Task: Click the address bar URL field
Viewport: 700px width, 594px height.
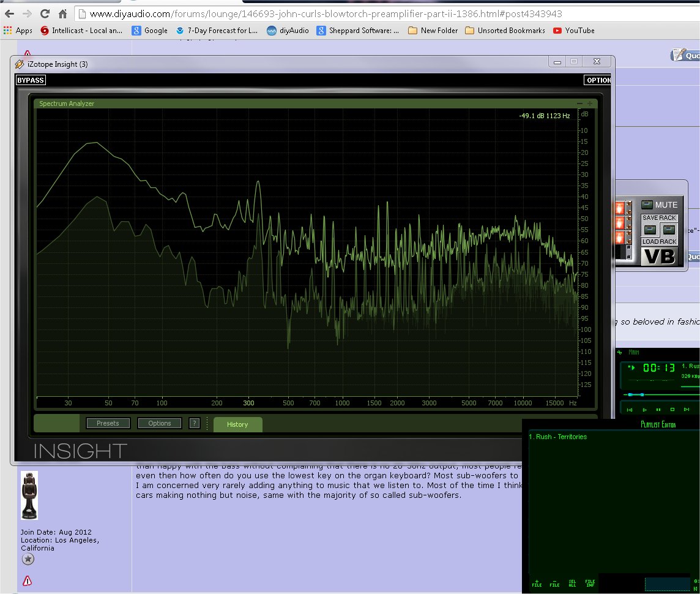Action: pyautogui.click(x=389, y=14)
